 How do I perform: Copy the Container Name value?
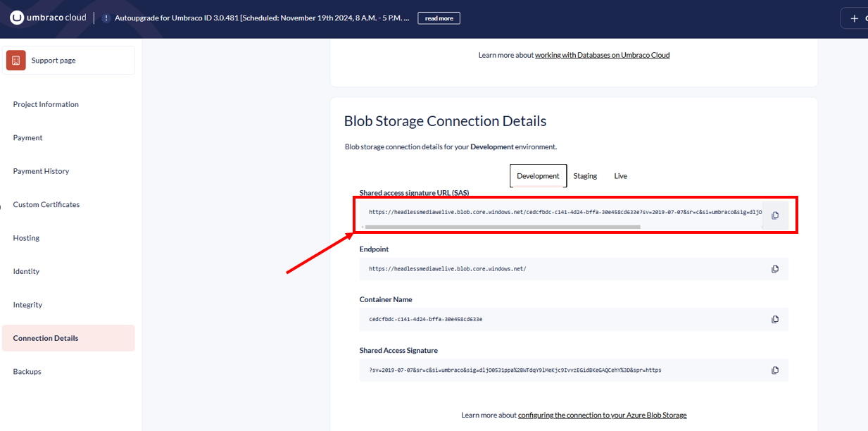(x=775, y=319)
